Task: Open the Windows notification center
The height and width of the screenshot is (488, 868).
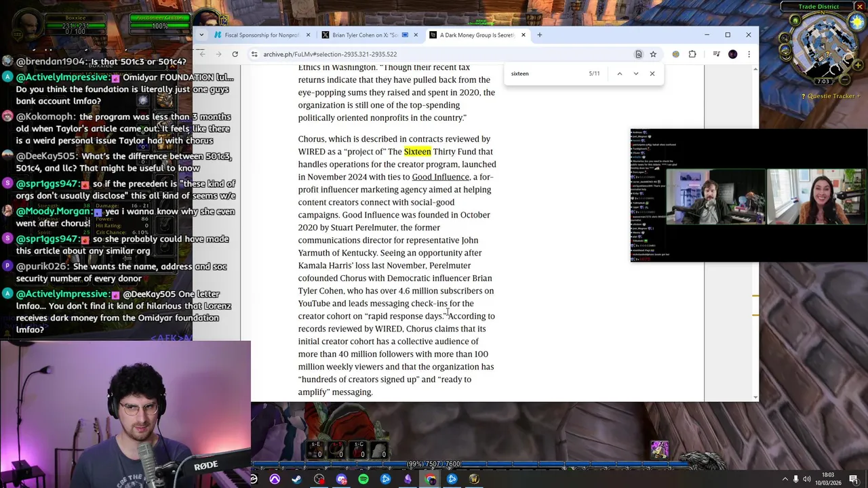Action: (x=856, y=479)
